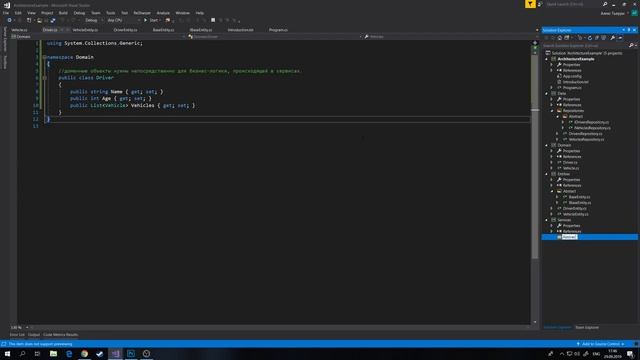640x360 pixels.
Task: Open the Code Metrics Results tab
Action: [60, 335]
